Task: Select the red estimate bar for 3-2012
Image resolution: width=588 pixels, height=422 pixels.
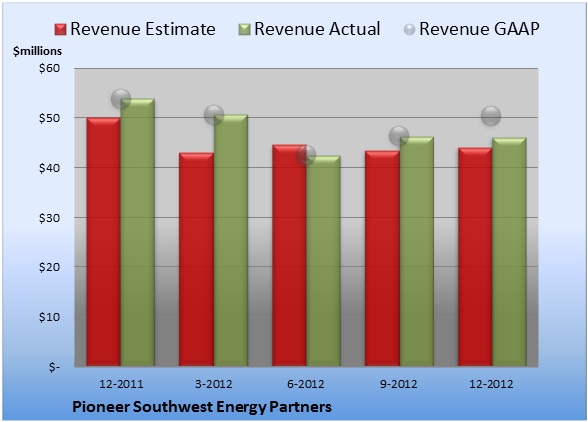Action: click(x=196, y=259)
